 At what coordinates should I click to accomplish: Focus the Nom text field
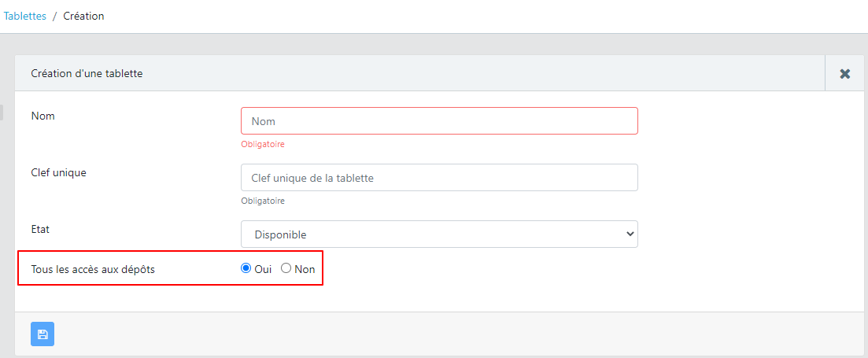[x=440, y=120]
